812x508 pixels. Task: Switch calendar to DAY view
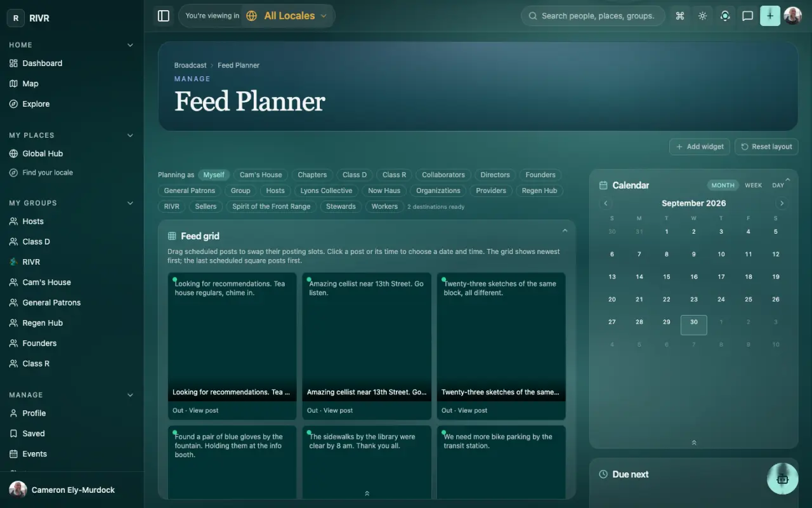tap(778, 185)
